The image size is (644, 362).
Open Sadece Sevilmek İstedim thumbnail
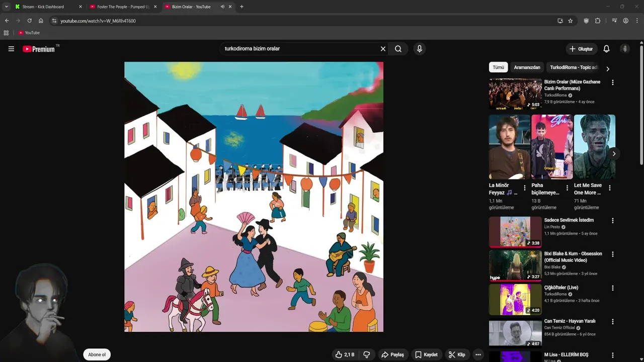515,232
